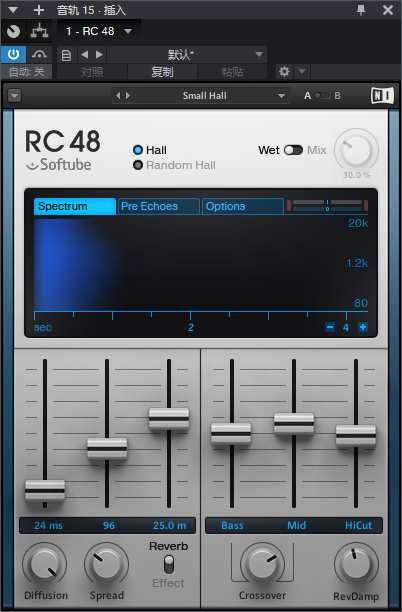Click the Mix amount knob
This screenshot has width=402, height=612.
(356, 150)
